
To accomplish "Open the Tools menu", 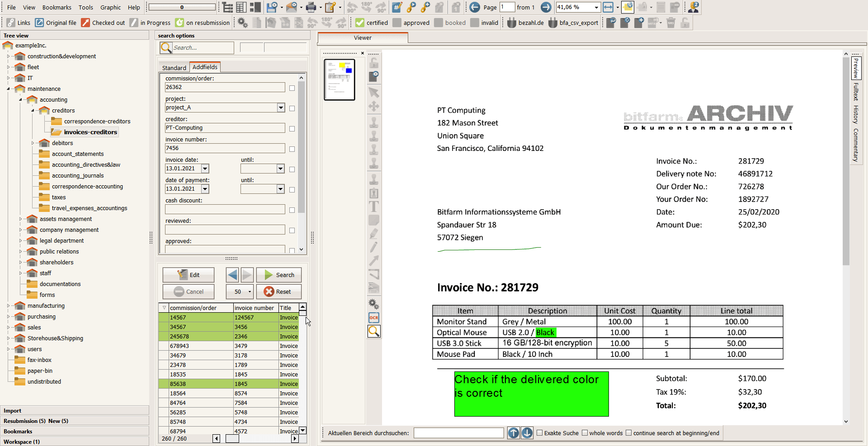I will (x=86, y=7).
